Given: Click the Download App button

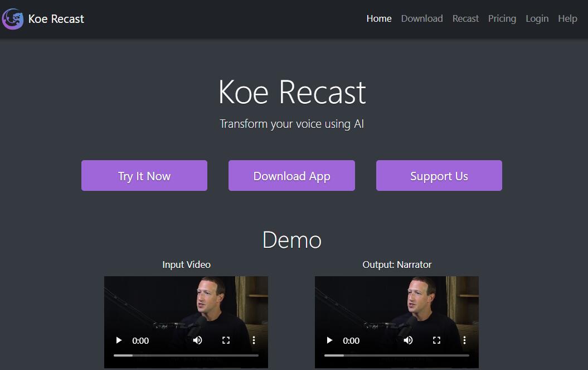Looking at the screenshot, I should [x=291, y=175].
